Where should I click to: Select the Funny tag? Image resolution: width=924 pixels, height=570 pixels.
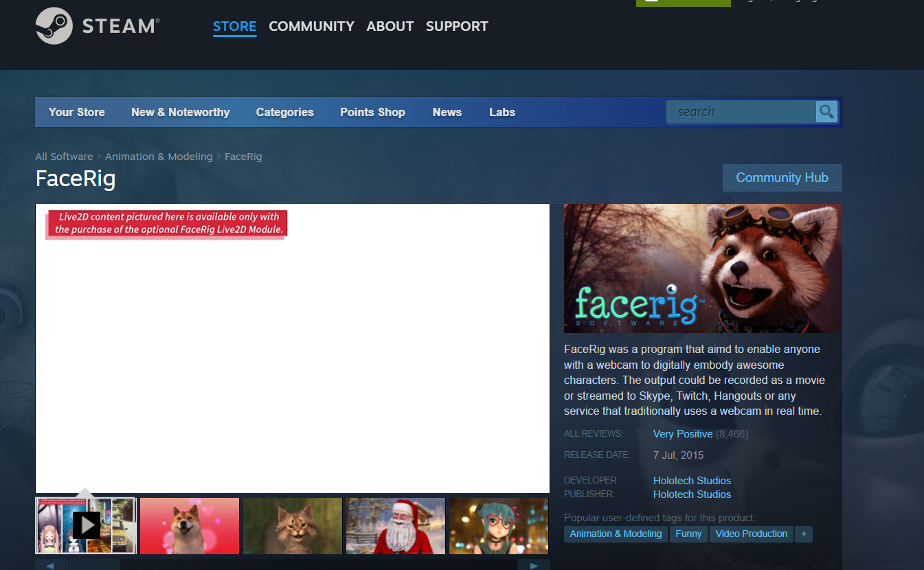pyautogui.click(x=688, y=534)
